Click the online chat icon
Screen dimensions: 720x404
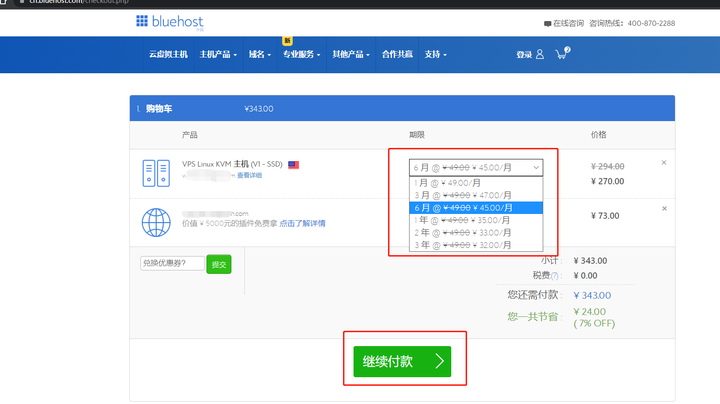[x=547, y=23]
